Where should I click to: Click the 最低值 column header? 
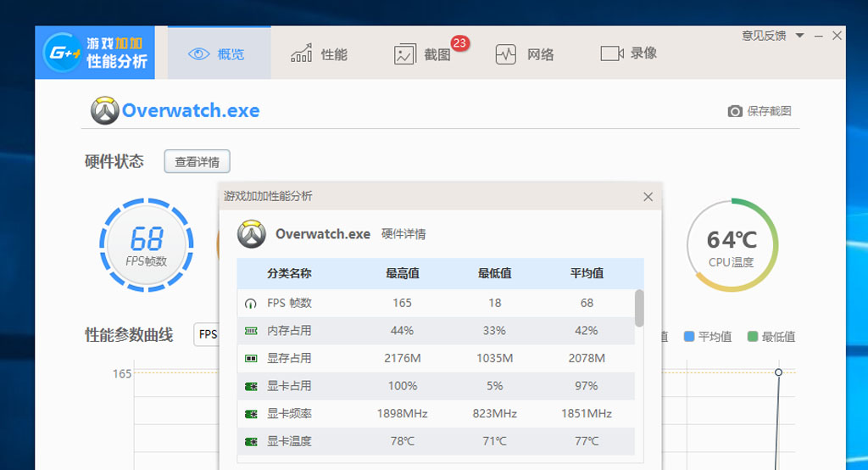pyautogui.click(x=495, y=273)
